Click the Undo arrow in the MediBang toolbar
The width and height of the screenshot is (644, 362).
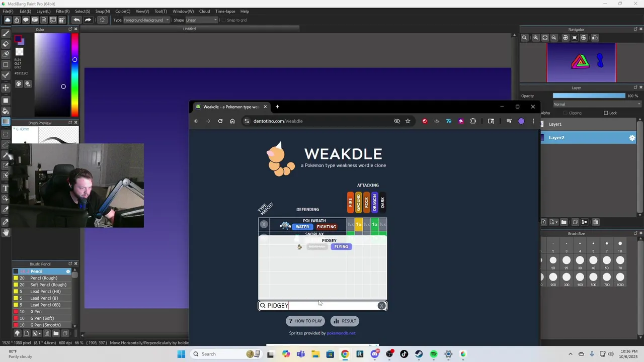point(76,20)
